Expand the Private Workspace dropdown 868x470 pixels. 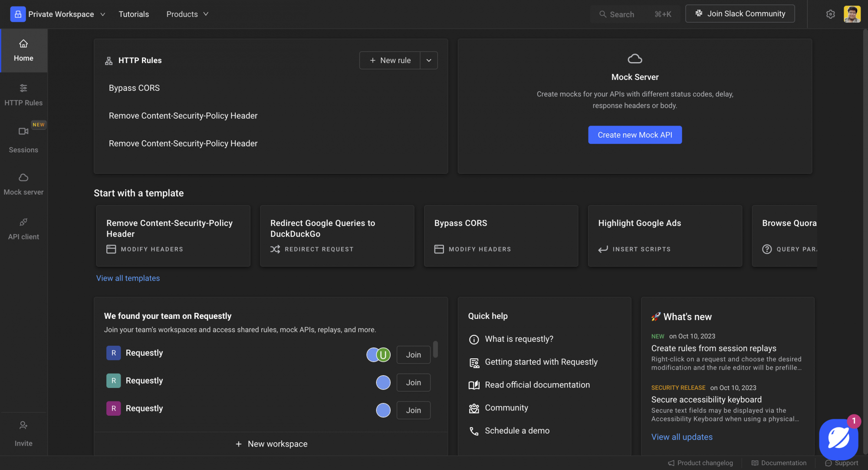point(103,14)
